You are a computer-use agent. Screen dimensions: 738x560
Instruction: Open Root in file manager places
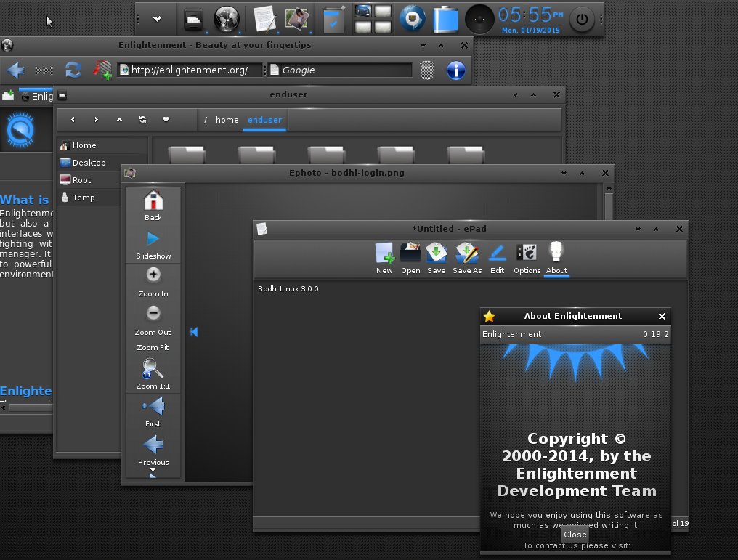point(89,180)
